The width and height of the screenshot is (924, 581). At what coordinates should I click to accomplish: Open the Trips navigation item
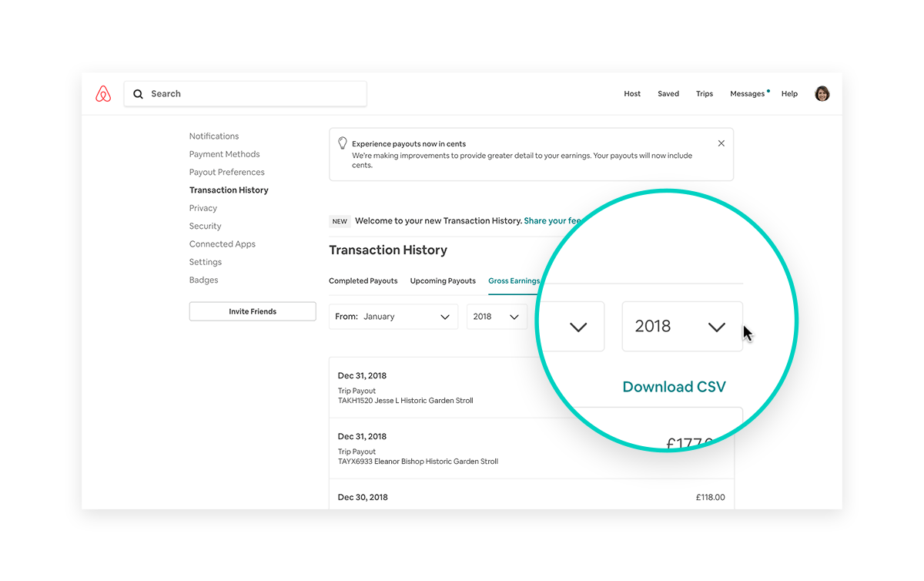(704, 94)
